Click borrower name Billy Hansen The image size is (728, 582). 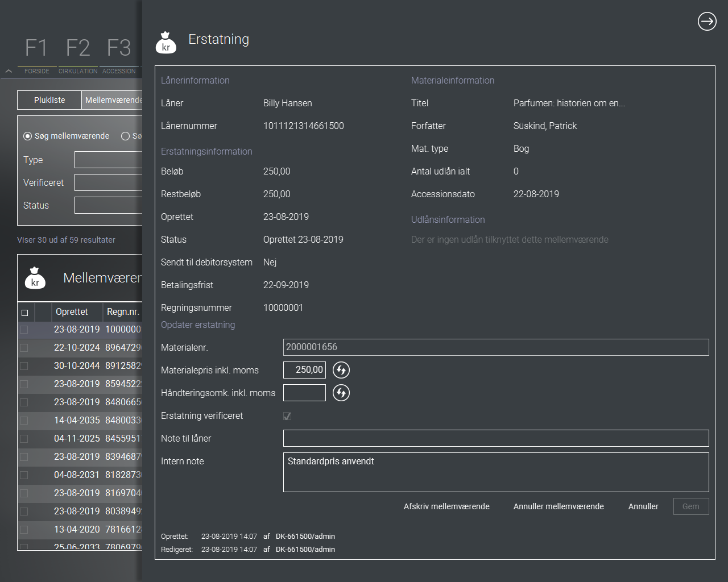pos(288,103)
